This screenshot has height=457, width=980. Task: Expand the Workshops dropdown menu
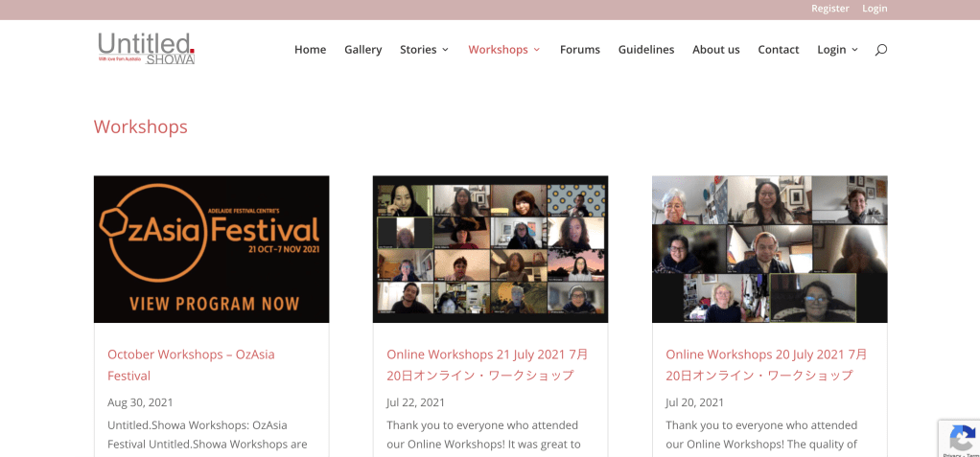504,50
